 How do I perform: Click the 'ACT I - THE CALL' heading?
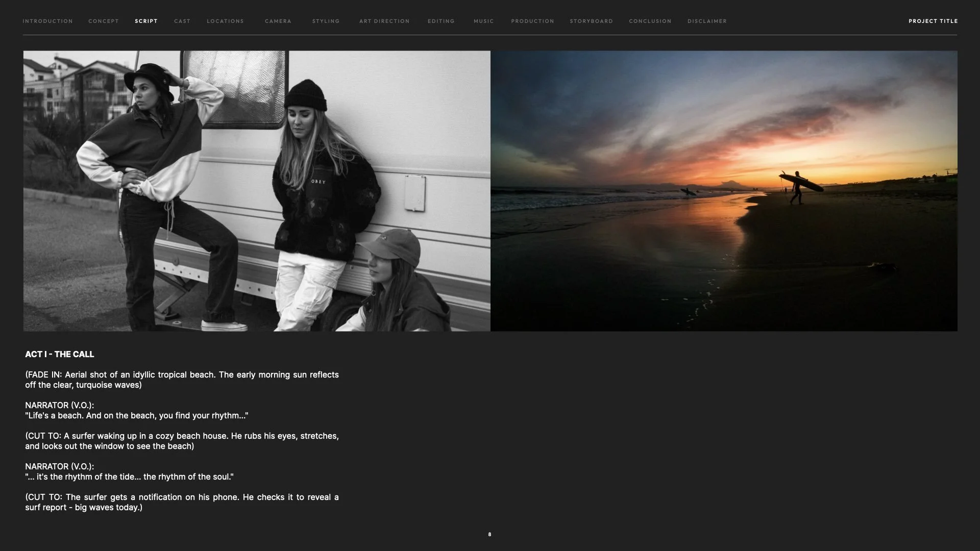point(60,354)
